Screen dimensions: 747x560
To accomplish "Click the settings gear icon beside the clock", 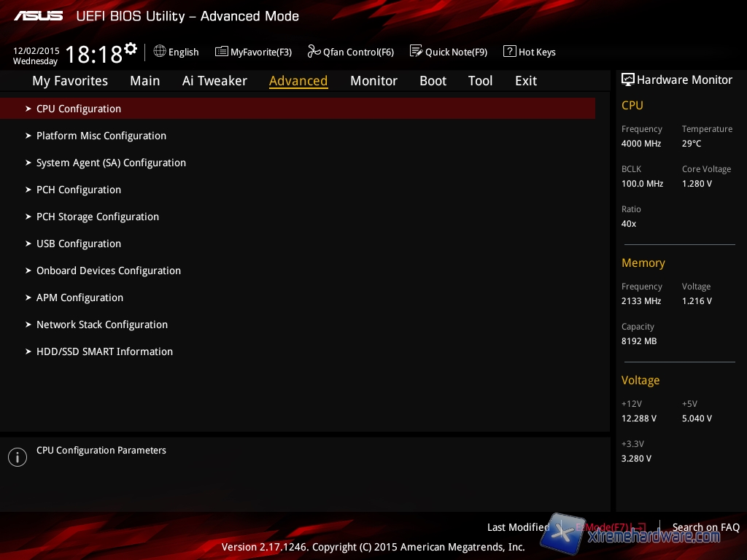I will pos(131,49).
